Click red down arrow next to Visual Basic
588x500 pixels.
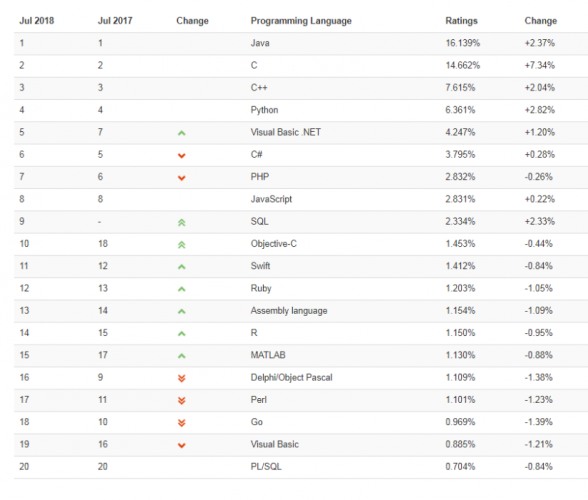[182, 445]
